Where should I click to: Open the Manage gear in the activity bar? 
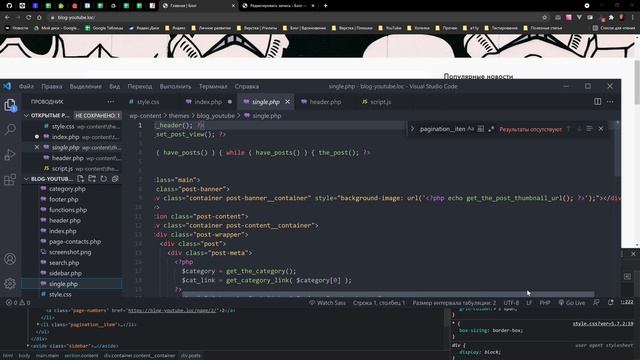10,283
